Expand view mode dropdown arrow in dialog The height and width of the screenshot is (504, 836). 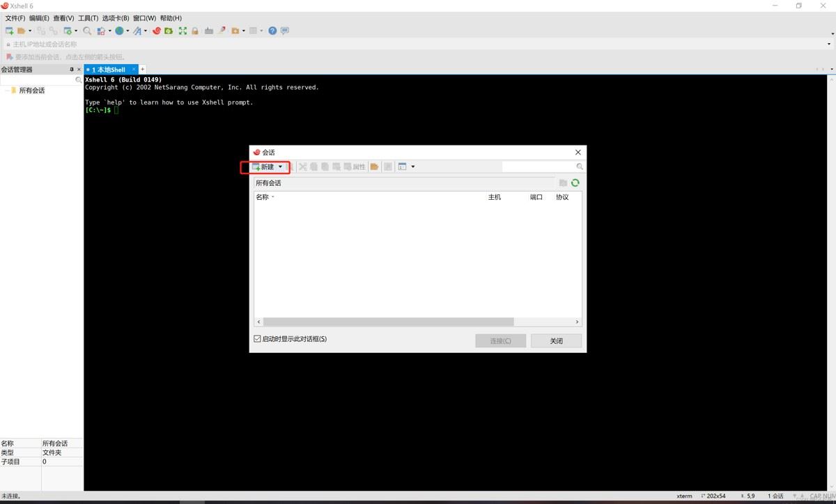pyautogui.click(x=413, y=167)
